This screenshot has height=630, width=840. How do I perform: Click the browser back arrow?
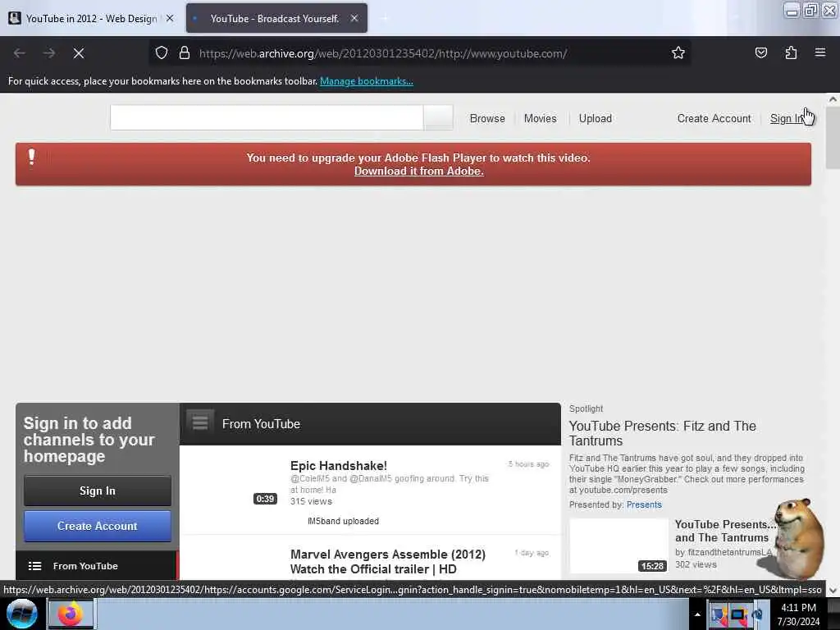[20, 53]
